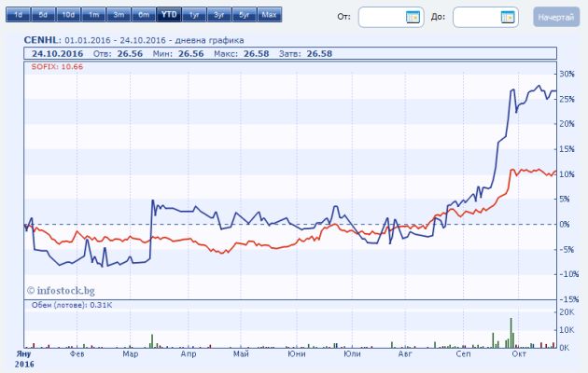Click the Окт month axis label
This screenshot has width=588, height=373.
519,354
